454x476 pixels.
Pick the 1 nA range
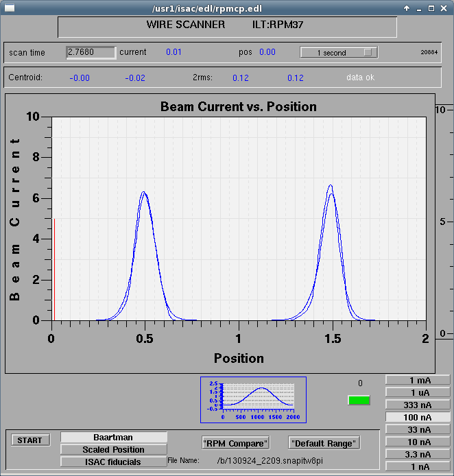(x=418, y=466)
